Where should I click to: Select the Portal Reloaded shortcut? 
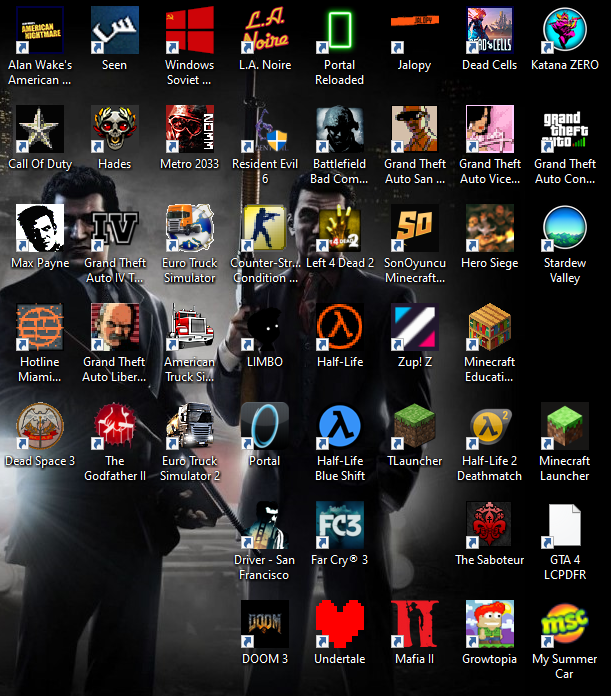click(x=339, y=31)
